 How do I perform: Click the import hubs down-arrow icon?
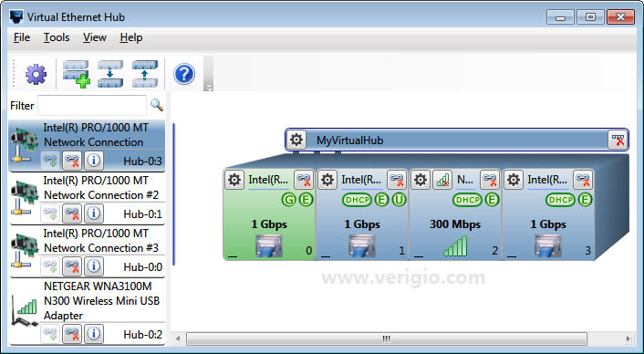point(110,74)
